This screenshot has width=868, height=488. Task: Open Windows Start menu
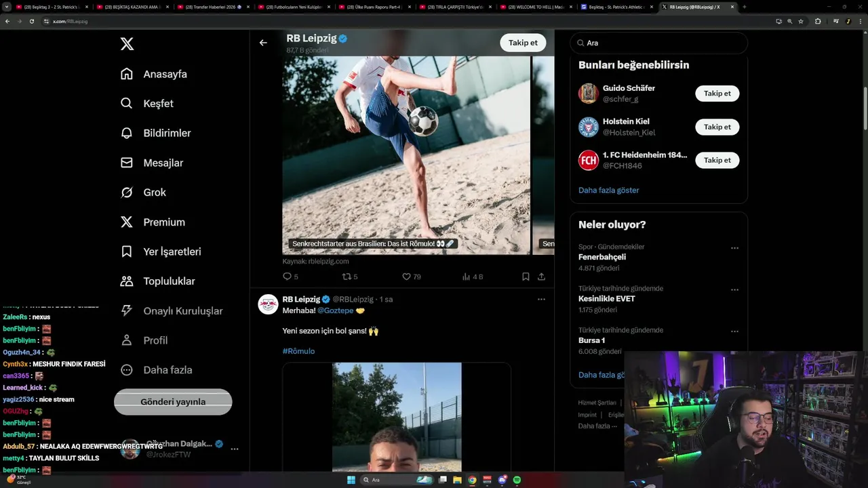[x=351, y=480]
